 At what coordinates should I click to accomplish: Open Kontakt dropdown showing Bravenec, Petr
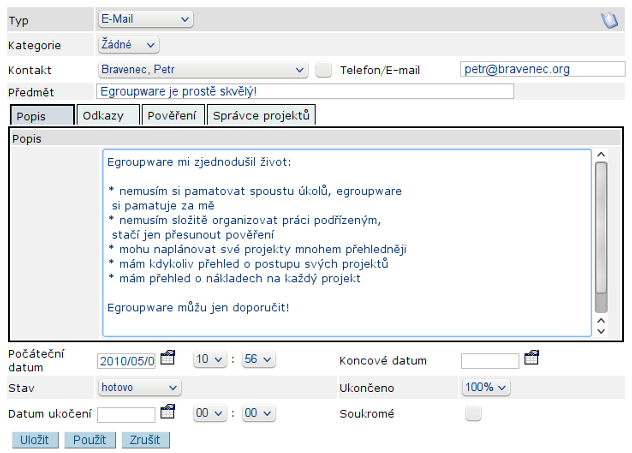tap(203, 70)
